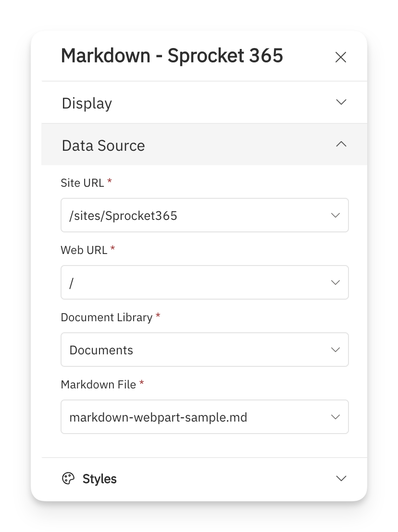398x532 pixels.
Task: Close the Markdown - Sprocket 365 panel
Action: coord(341,57)
